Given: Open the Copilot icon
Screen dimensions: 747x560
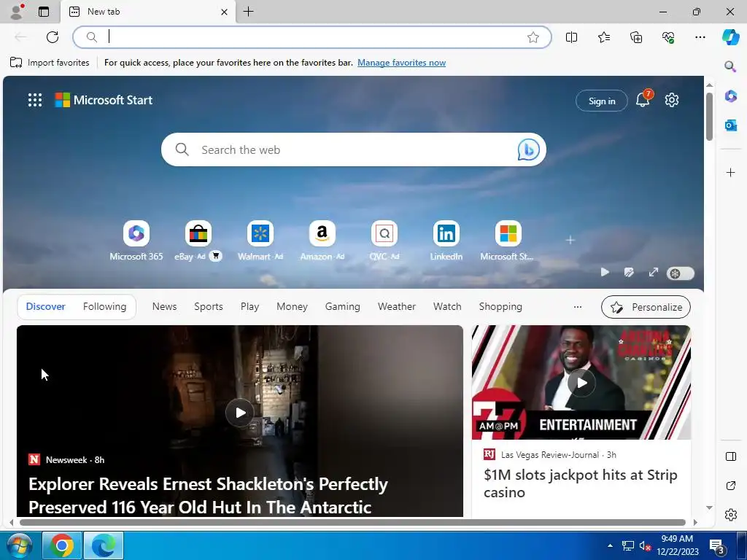Looking at the screenshot, I should click(x=730, y=37).
